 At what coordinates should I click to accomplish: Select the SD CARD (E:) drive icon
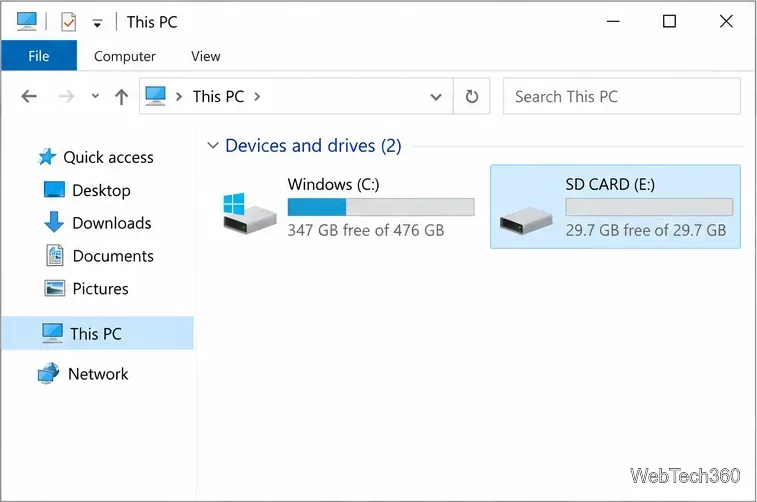pos(526,221)
